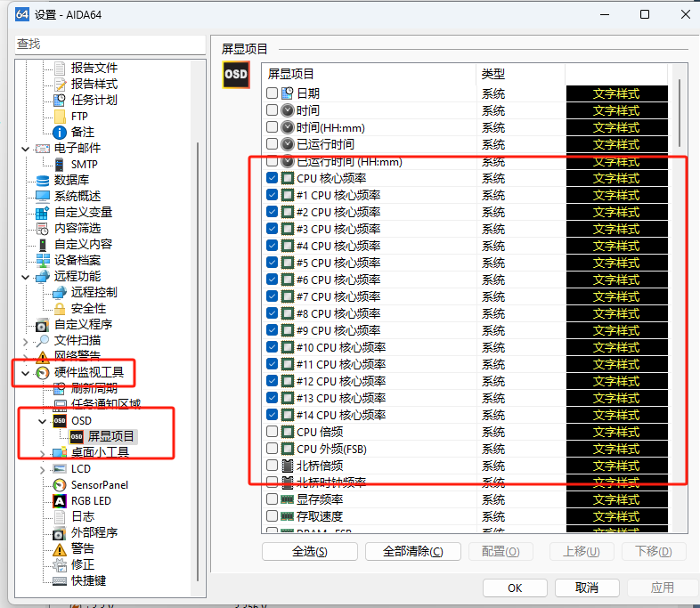Open the 外部程序 icon
700x608 pixels.
coord(60,532)
